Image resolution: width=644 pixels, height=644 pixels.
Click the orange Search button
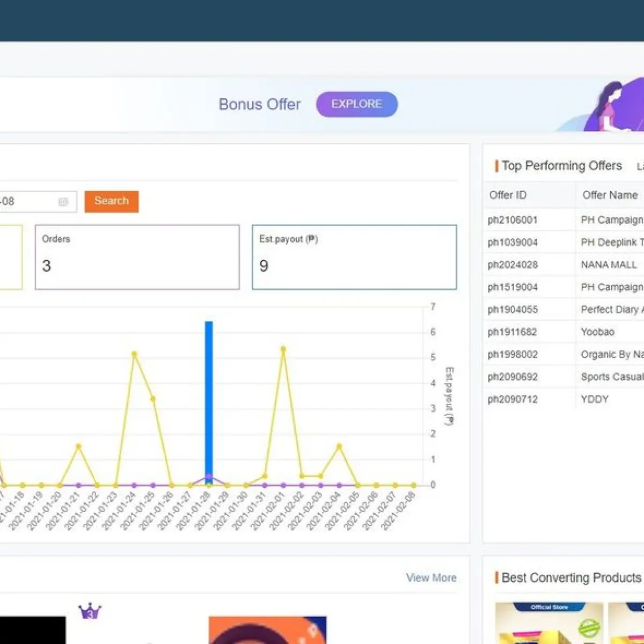112,201
